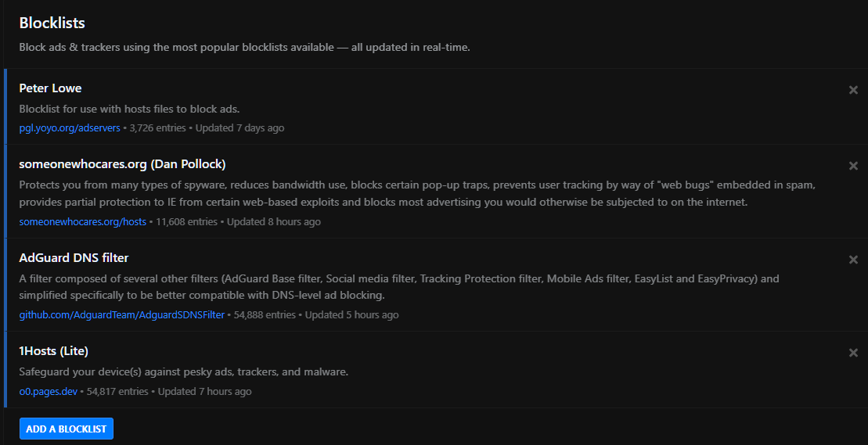
Task: Remove the AdGuard DNS filter blocklist
Action: click(x=853, y=260)
